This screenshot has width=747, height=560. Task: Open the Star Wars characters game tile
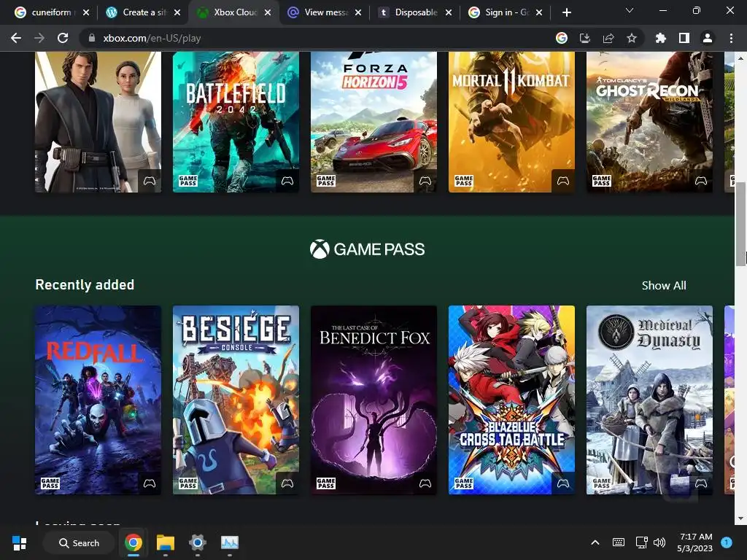pyautogui.click(x=98, y=122)
